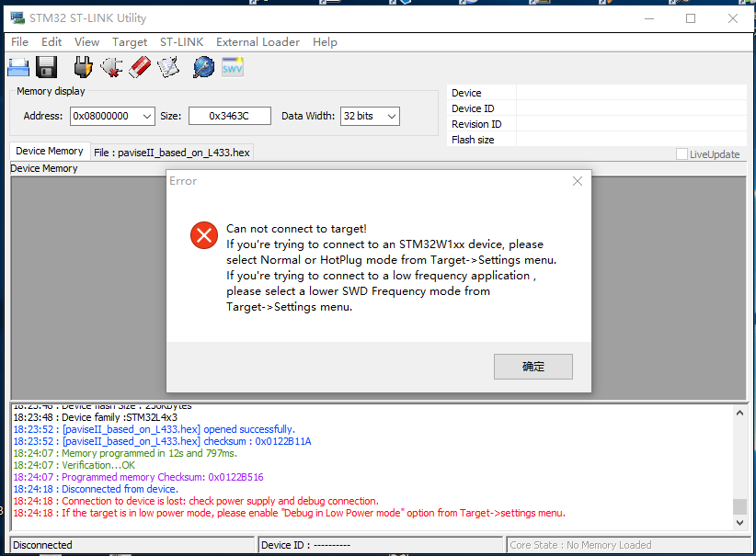This screenshot has width=756, height=556.
Task: Open the Edit menu
Action: coord(52,42)
